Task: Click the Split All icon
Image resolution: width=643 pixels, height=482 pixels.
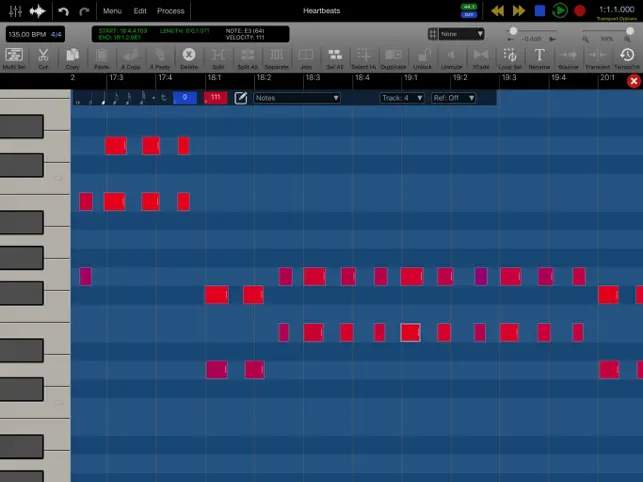Action: 247,58
